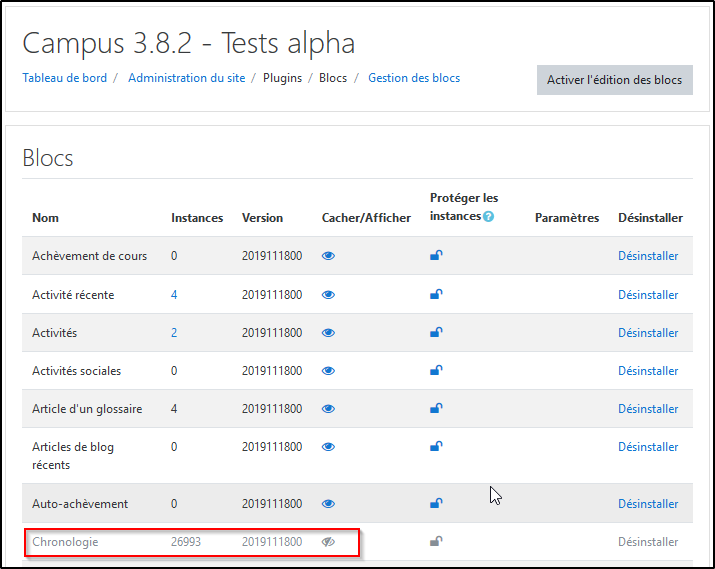Open Gestion des blocs breadcrumb link
Image resolution: width=715 pixels, height=569 pixels.
pos(414,78)
